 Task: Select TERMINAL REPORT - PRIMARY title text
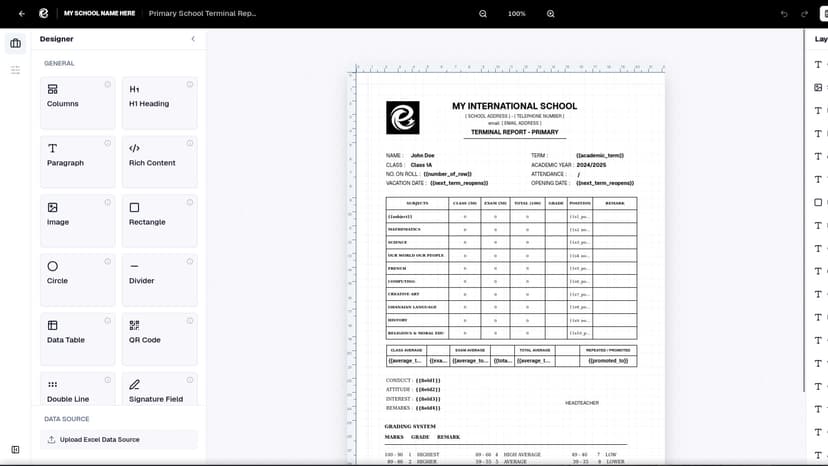click(x=514, y=132)
